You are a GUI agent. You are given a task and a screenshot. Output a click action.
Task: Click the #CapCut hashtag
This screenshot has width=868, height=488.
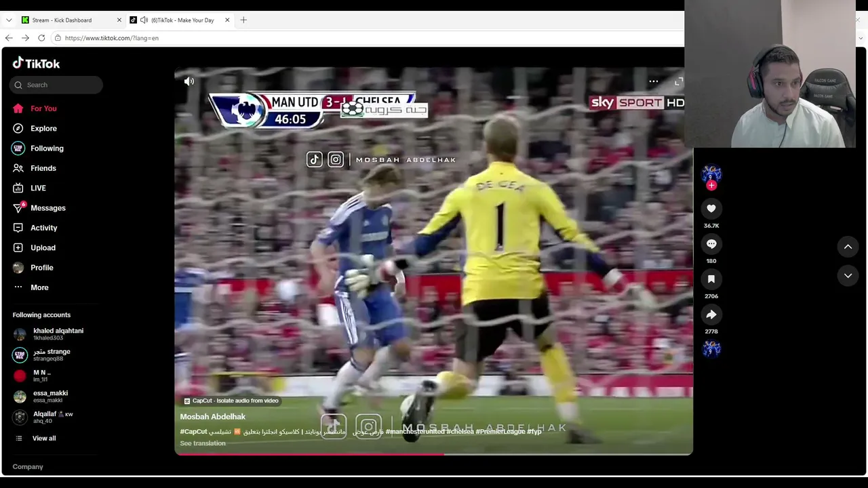tap(193, 432)
